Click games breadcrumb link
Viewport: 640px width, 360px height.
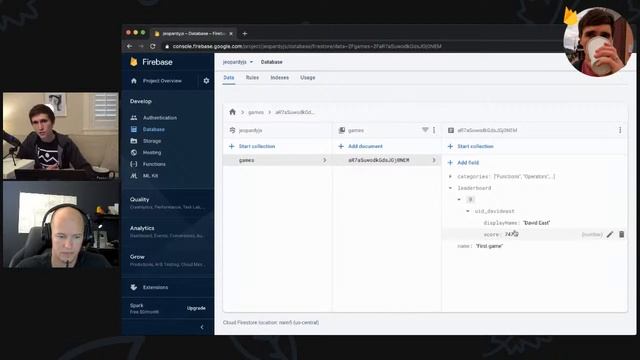(x=256, y=112)
